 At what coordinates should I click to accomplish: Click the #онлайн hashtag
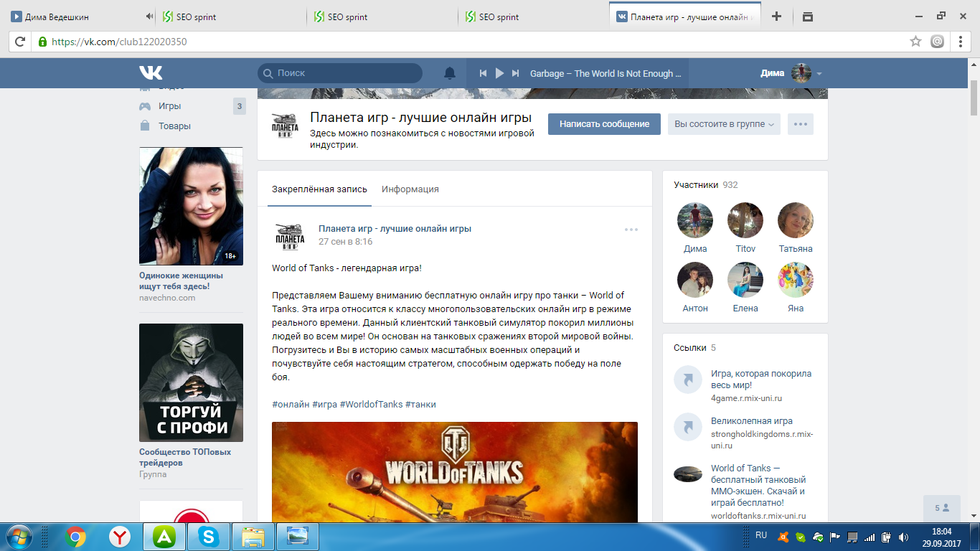[291, 405]
